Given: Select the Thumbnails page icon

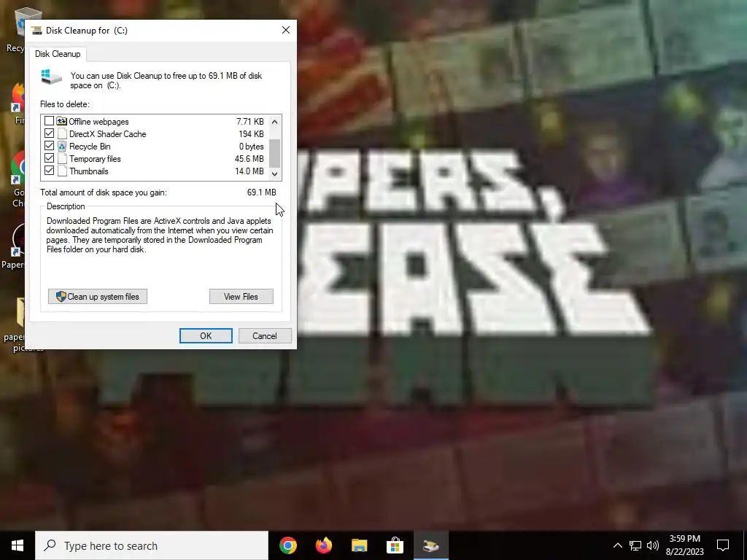Looking at the screenshot, I should tap(62, 171).
